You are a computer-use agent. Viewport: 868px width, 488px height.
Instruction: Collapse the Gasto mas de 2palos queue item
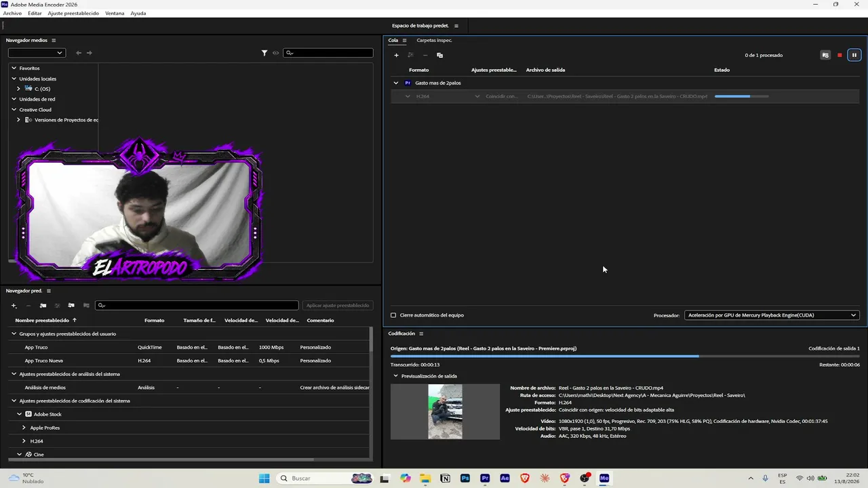[x=396, y=83]
